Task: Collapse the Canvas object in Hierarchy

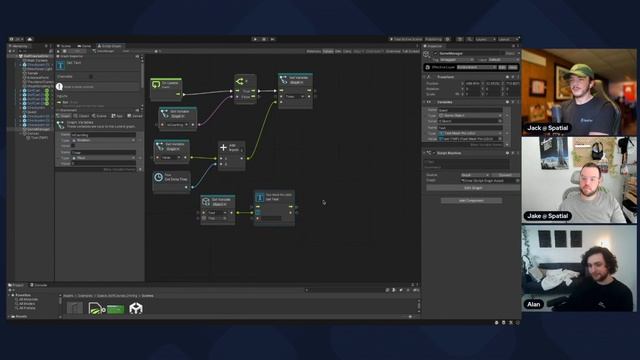Action: 20,133
